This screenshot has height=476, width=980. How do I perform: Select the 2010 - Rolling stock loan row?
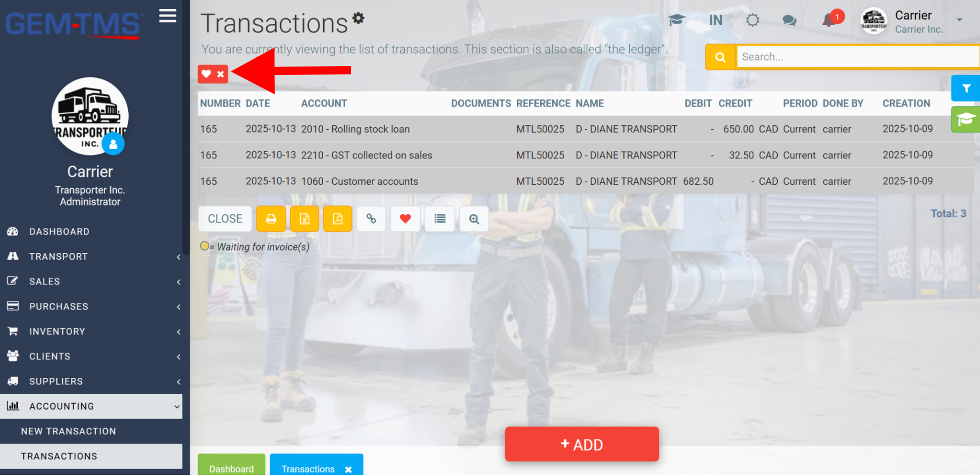[585, 129]
